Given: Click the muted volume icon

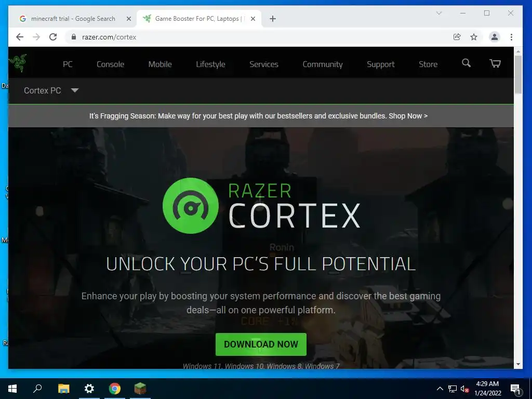Looking at the screenshot, I should (465, 389).
